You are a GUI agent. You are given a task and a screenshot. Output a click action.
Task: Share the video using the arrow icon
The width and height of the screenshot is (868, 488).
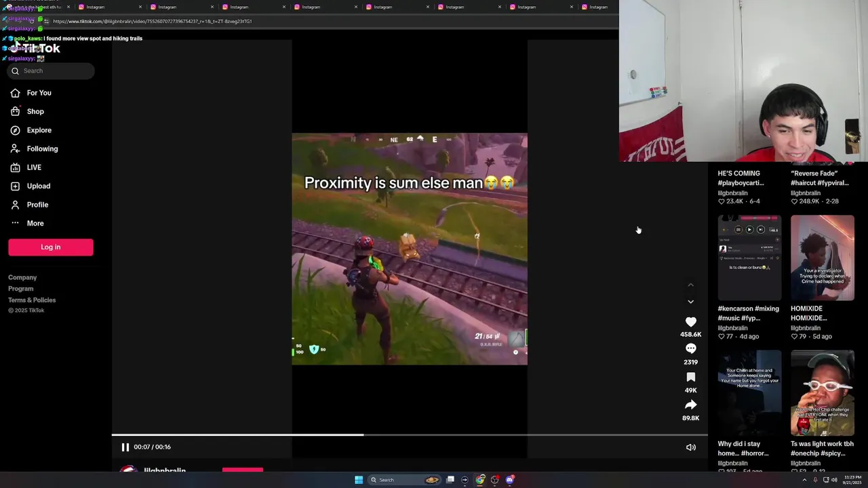pyautogui.click(x=690, y=405)
